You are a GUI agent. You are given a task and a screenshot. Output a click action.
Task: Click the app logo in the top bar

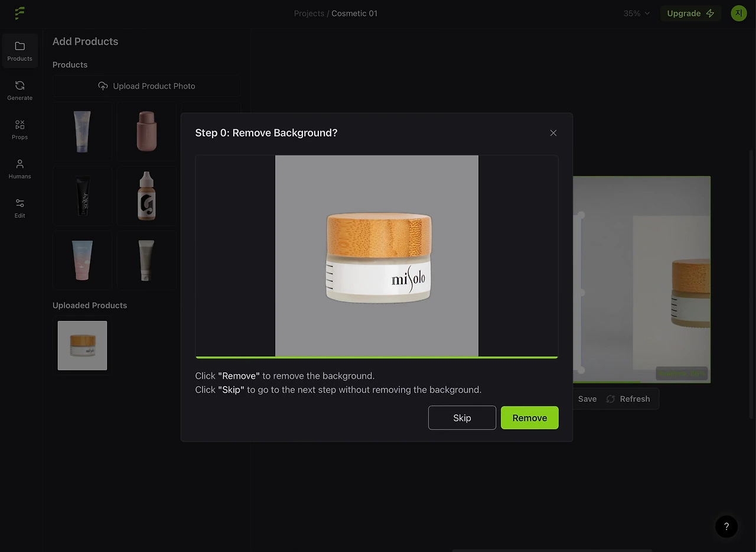click(20, 13)
